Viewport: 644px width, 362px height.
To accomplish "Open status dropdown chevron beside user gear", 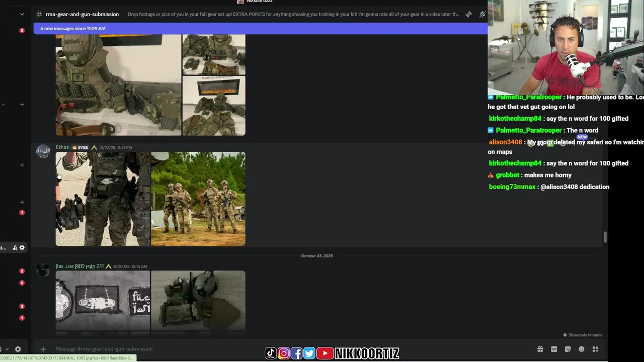I will [7, 349].
